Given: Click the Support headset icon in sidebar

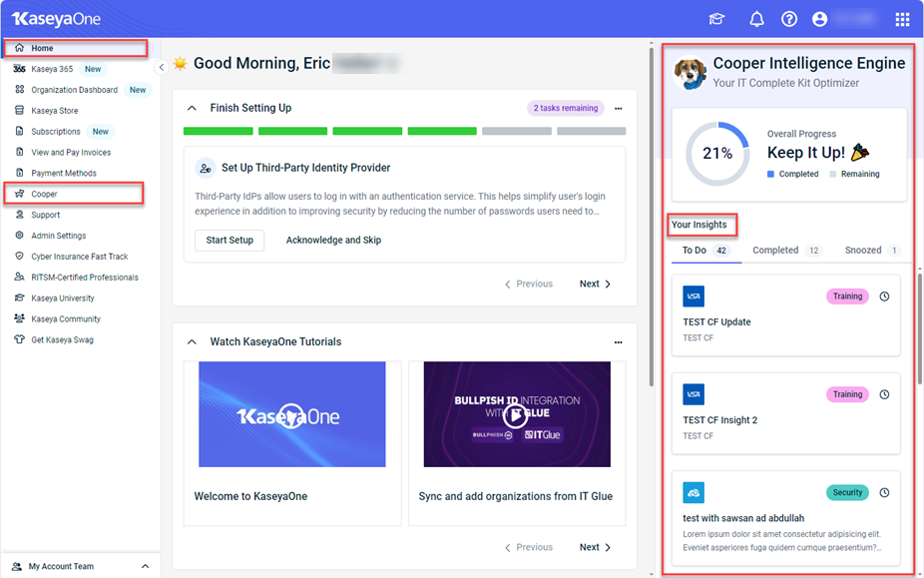Looking at the screenshot, I should 19,215.
